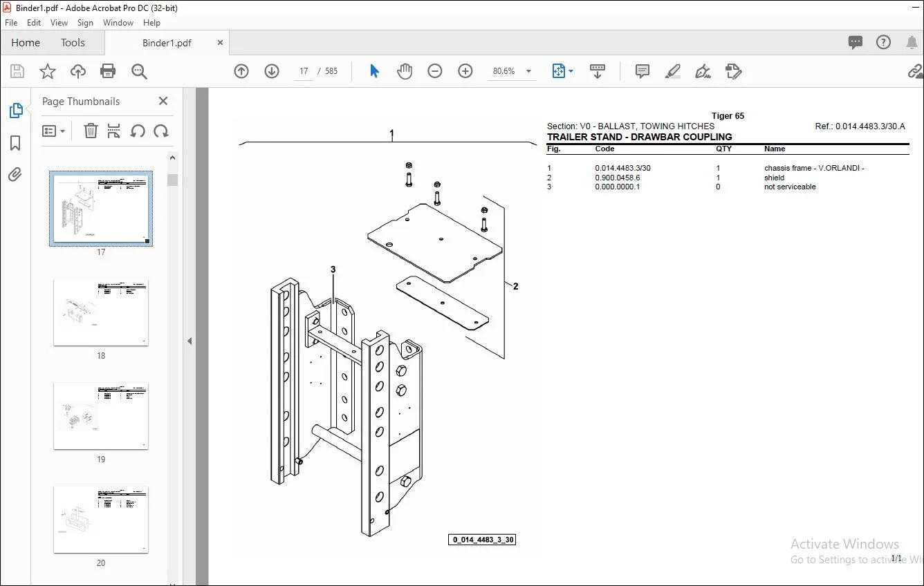Go to the previous page arrow
Image resolution: width=924 pixels, height=586 pixels.
[241, 71]
